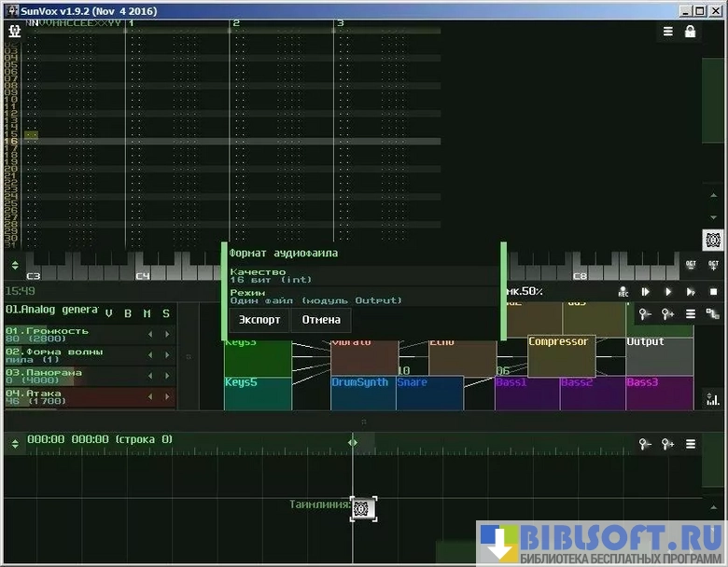Open the module view hamburger menu
This screenshot has width=728, height=567.
click(x=691, y=314)
